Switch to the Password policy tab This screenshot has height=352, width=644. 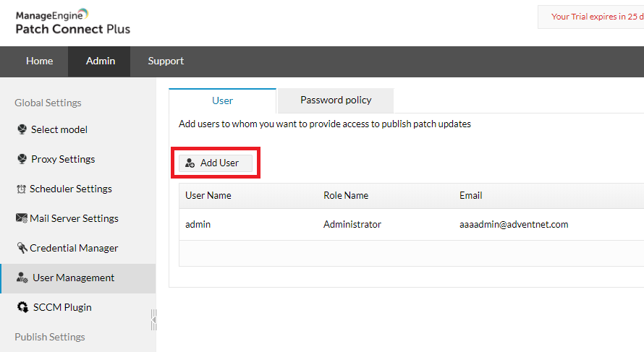[336, 100]
